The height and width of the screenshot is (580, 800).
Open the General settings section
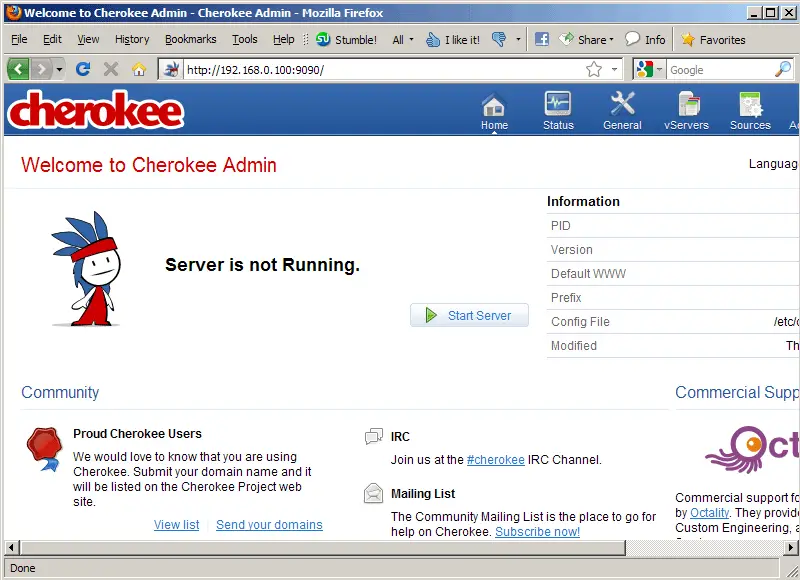pos(622,111)
